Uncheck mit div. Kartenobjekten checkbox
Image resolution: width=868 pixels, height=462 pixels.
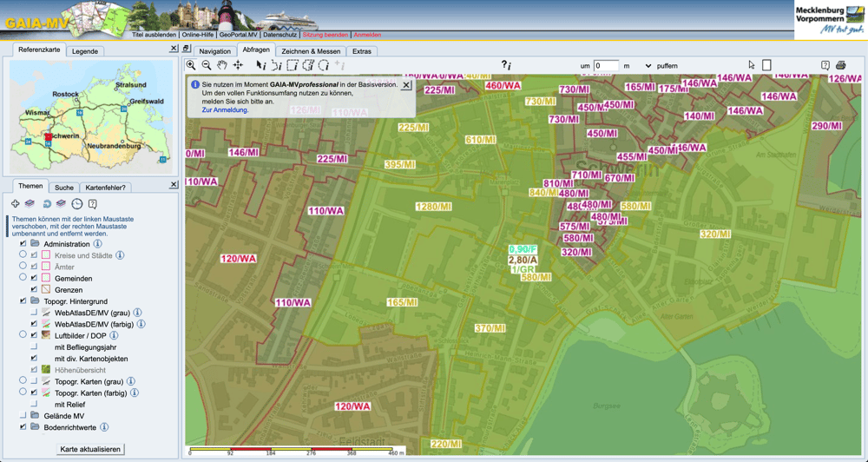click(35, 359)
